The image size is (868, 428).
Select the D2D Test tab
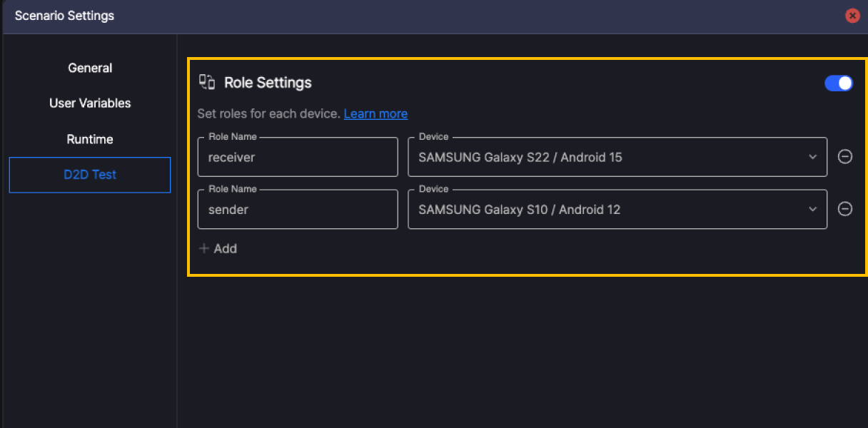(x=90, y=175)
